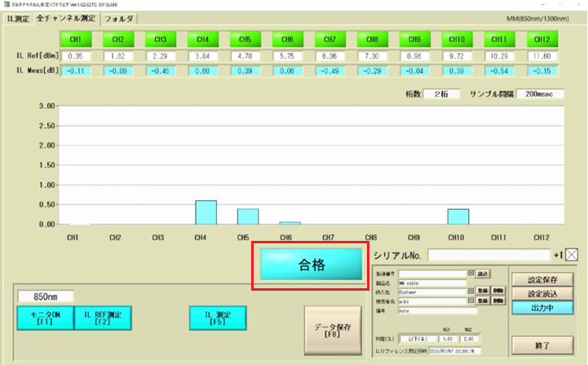Expand the 納入先 Customer dropdown
The height and width of the screenshot is (365, 588).
point(471,291)
